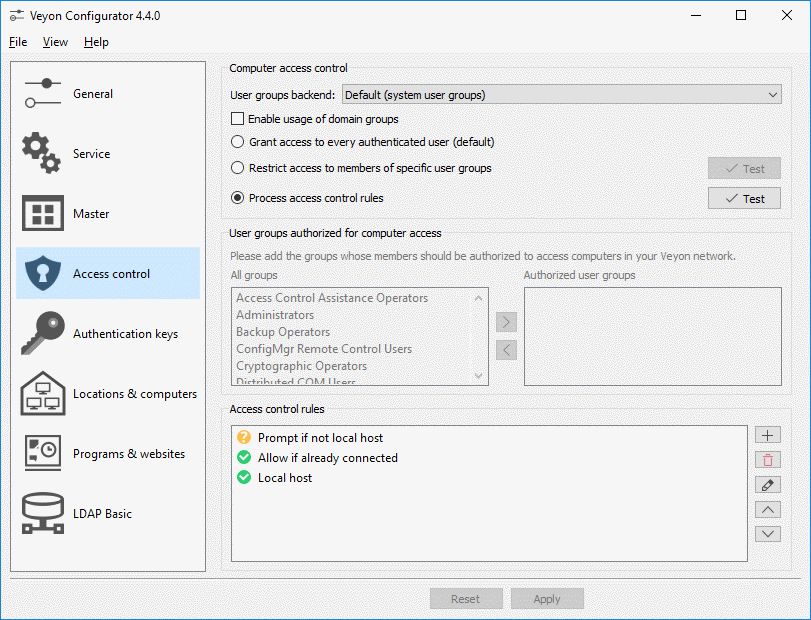Viewport: 811px width, 620px height.
Task: Select Process access control rules option
Action: (x=237, y=198)
